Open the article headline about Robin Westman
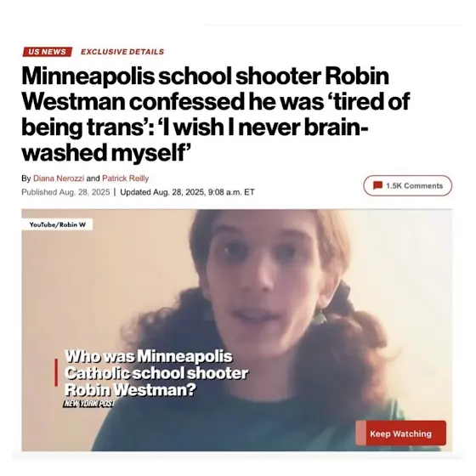Image resolution: width=476 pixels, height=476 pixels. (216, 114)
